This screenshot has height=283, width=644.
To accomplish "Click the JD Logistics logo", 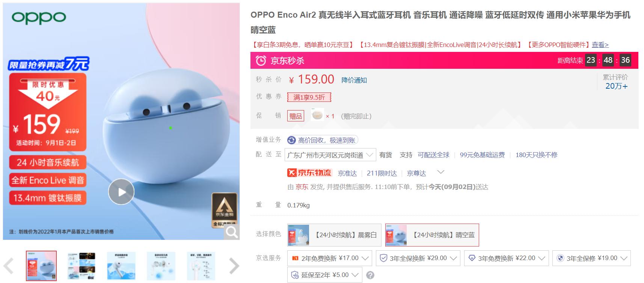I will 309,173.
